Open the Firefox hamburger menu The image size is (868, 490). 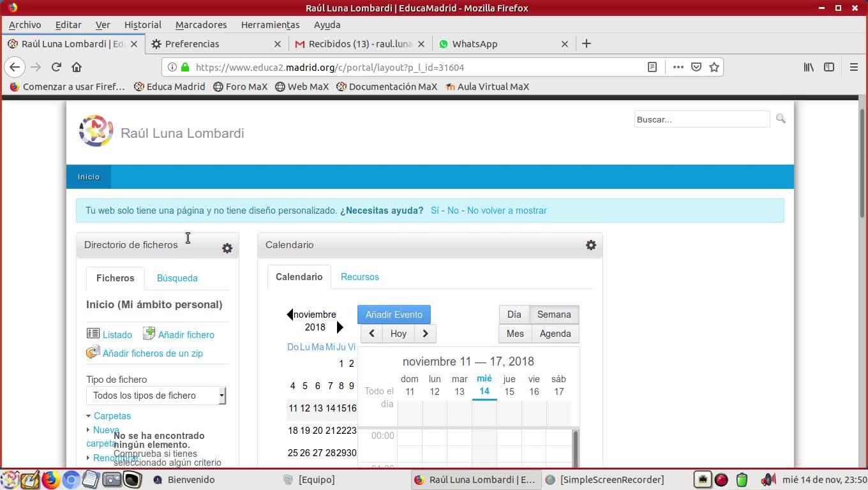(854, 67)
